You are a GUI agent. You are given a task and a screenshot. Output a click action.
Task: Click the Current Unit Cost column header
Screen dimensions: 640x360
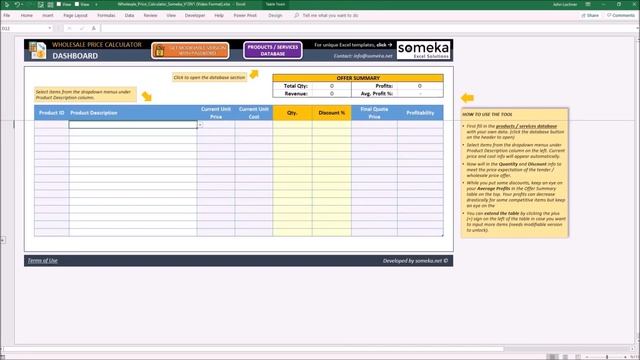point(254,113)
